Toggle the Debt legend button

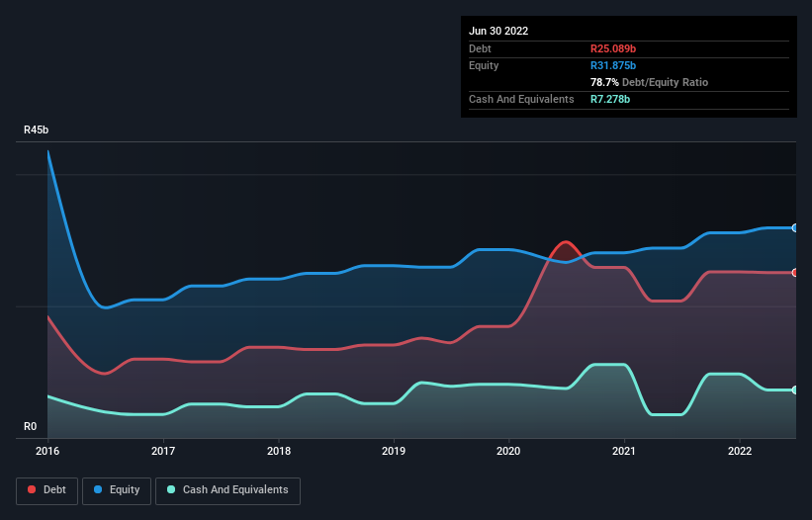[x=47, y=490]
